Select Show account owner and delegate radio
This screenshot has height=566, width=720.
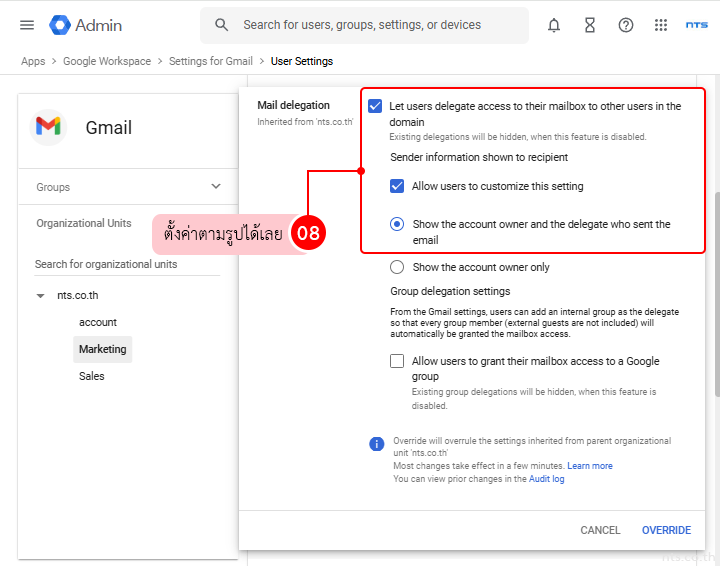coord(397,224)
